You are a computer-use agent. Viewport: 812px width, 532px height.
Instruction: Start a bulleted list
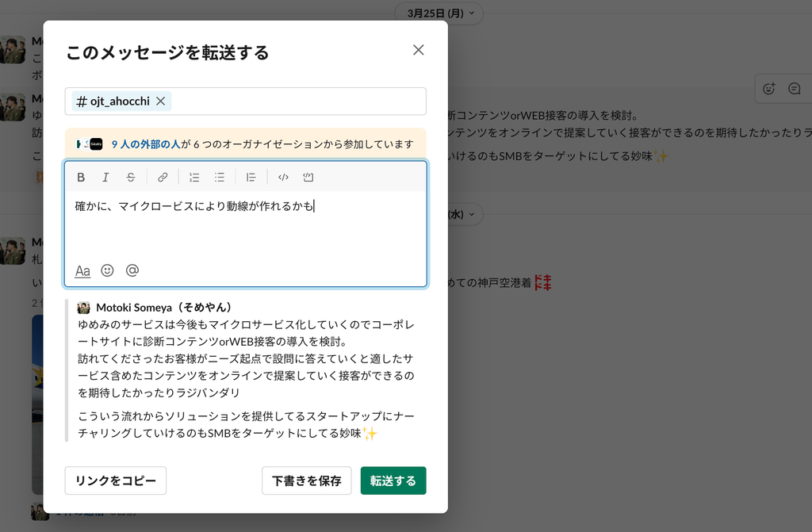pyautogui.click(x=220, y=178)
